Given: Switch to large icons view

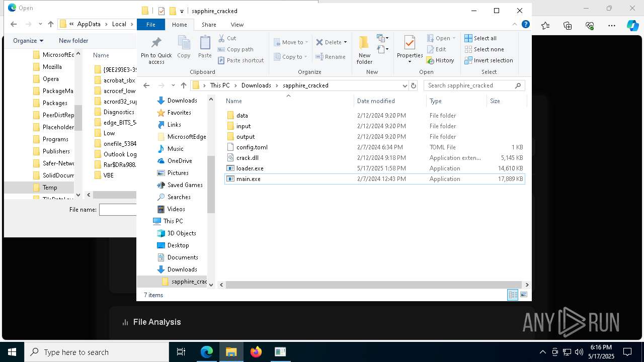Looking at the screenshot, I should click(524, 295).
